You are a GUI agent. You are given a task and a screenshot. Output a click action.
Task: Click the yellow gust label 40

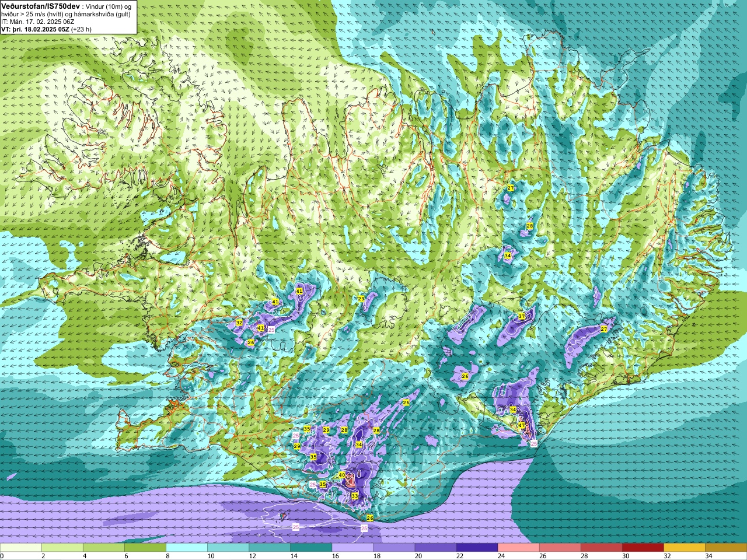[342, 475]
